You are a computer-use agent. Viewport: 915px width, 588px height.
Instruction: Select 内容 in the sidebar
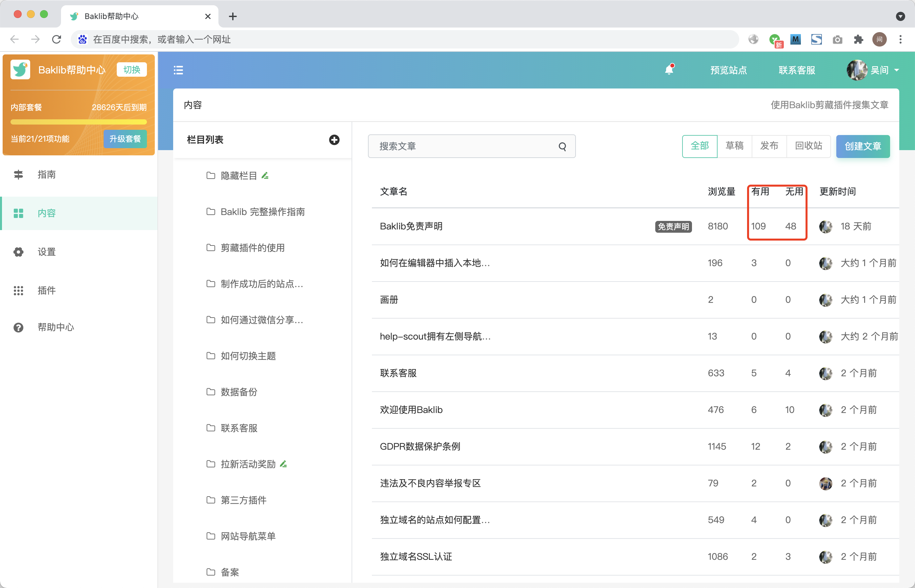(x=79, y=213)
